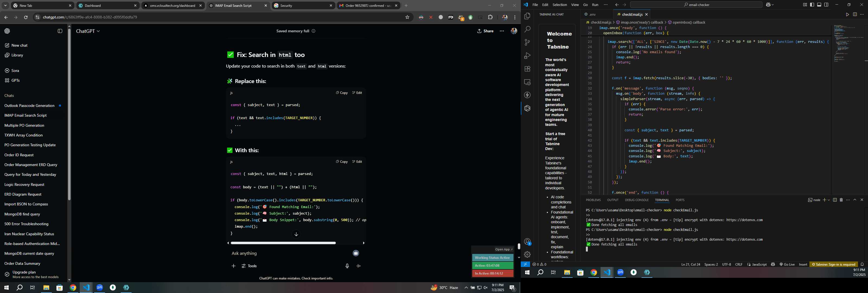Open the Extensions view in VS Code
The image size is (868, 293).
pyautogui.click(x=527, y=69)
